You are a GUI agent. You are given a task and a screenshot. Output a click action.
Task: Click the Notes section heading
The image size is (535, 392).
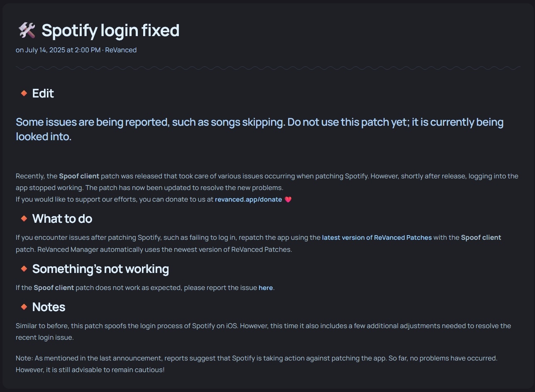pyautogui.click(x=49, y=307)
